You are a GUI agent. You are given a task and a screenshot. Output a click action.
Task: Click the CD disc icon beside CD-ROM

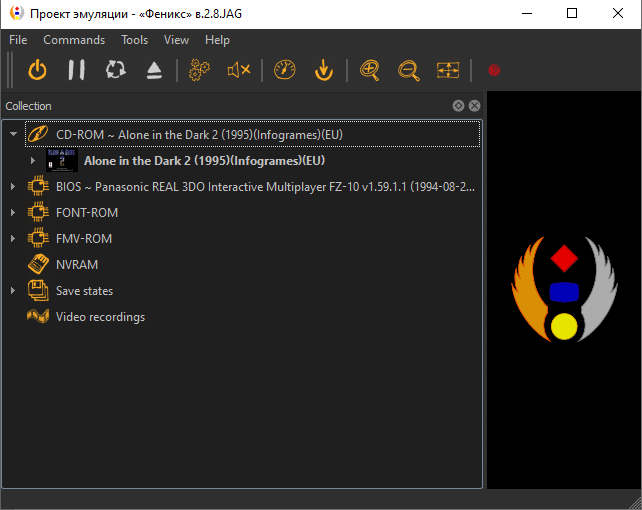point(38,134)
